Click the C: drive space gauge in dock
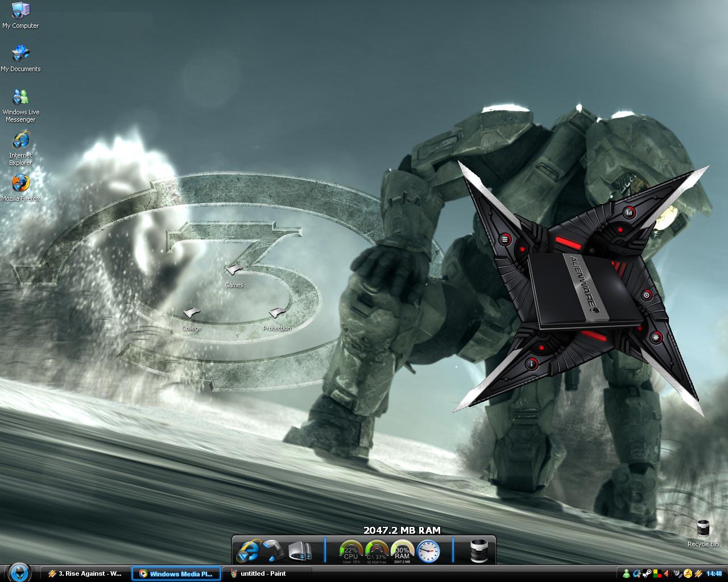Image resolution: width=728 pixels, height=582 pixels. [377, 552]
